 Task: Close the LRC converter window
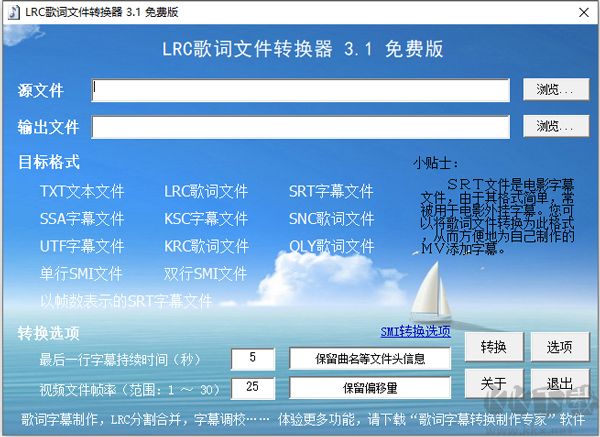(x=584, y=13)
